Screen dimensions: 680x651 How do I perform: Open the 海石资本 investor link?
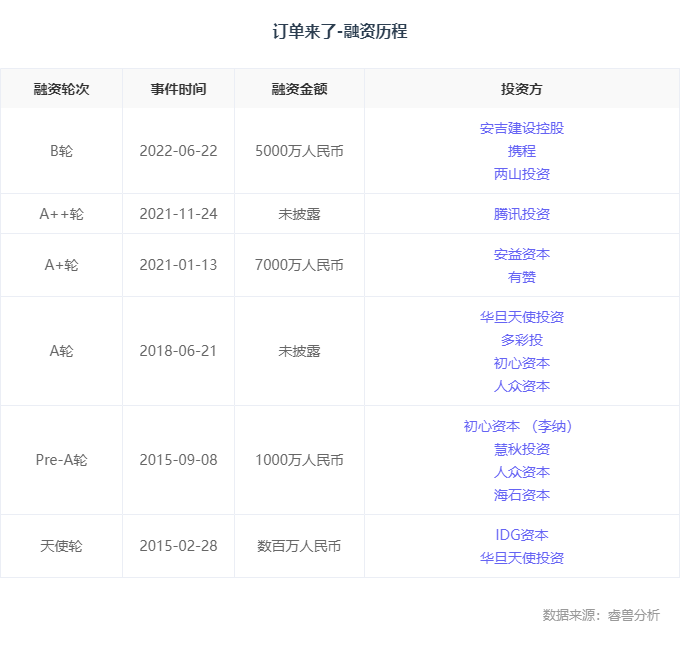pyautogui.click(x=522, y=495)
